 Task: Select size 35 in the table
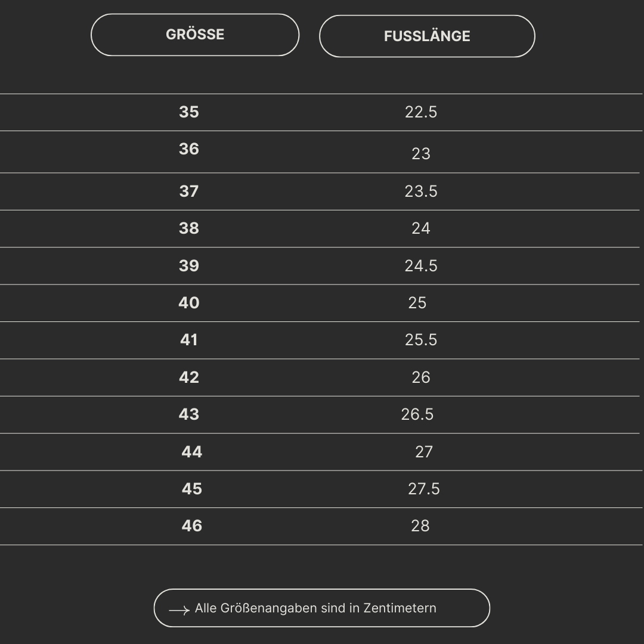point(189,112)
